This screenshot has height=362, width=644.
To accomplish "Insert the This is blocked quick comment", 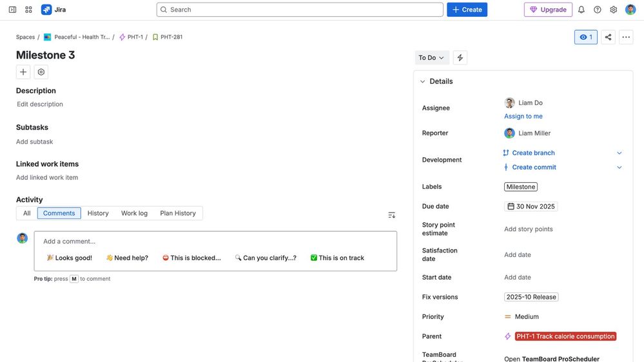I will tap(191, 258).
